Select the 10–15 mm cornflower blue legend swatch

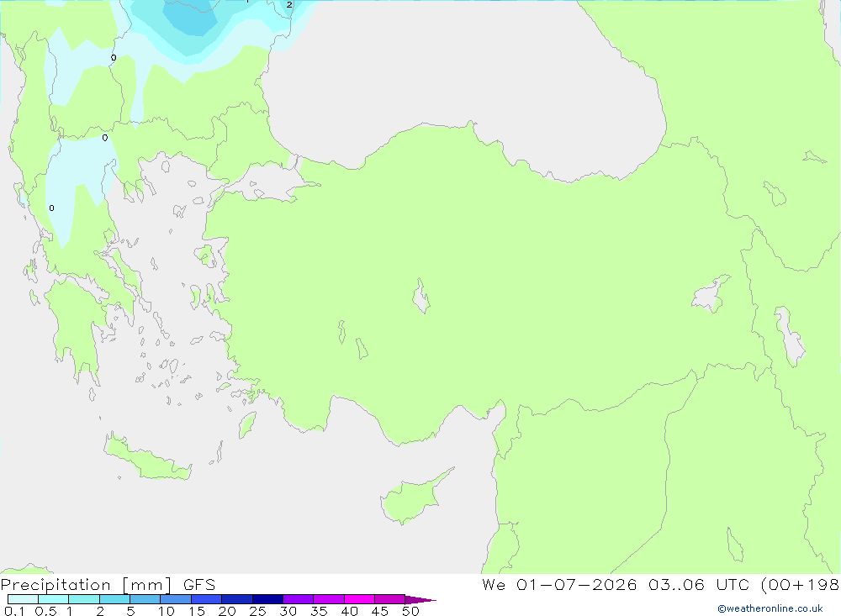tap(176, 599)
